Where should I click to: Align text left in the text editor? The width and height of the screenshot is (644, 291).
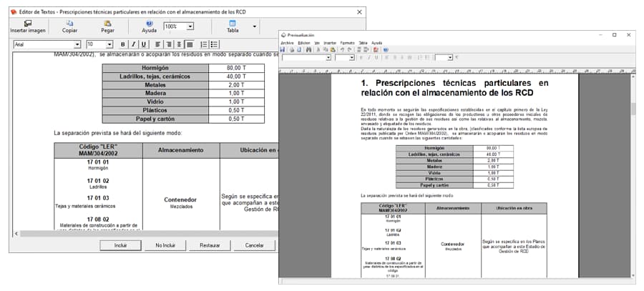tap(157, 44)
